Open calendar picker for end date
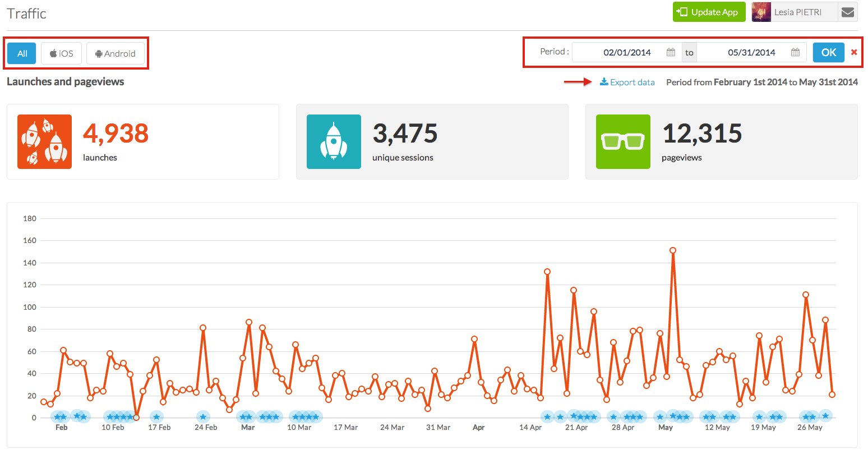The width and height of the screenshot is (868, 458). coord(795,52)
